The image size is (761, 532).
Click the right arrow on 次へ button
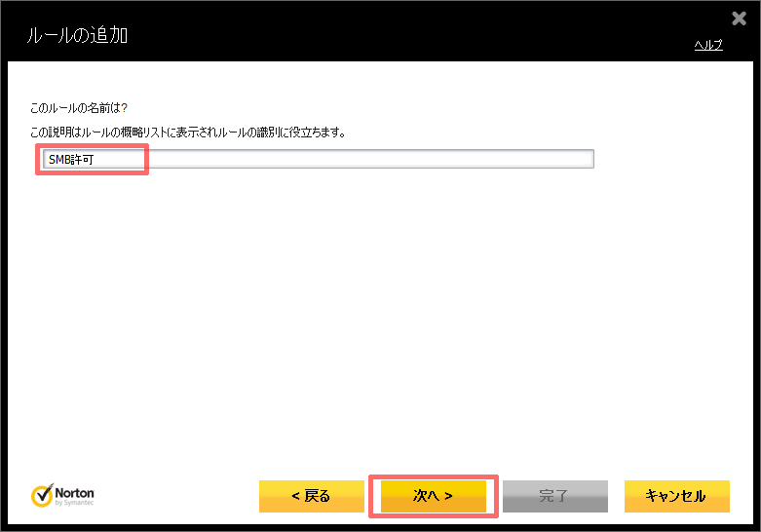448,496
